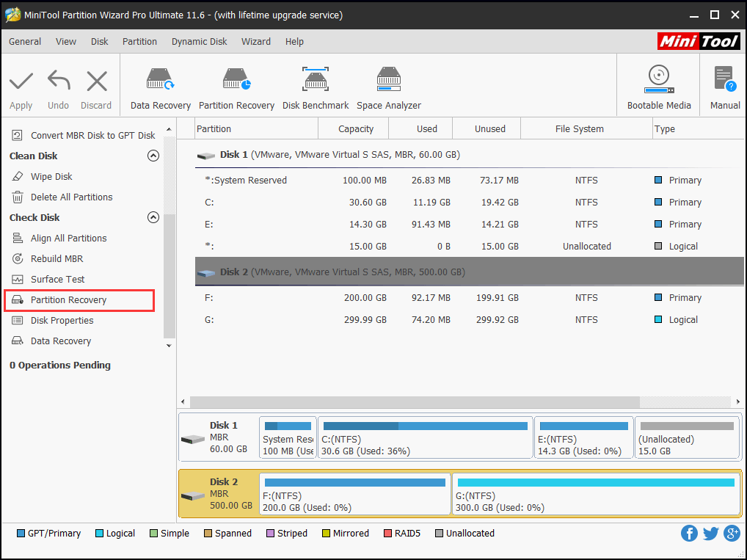Click the C:(NTFS) block in the disk map
This screenshot has width=747, height=560.
click(425, 437)
